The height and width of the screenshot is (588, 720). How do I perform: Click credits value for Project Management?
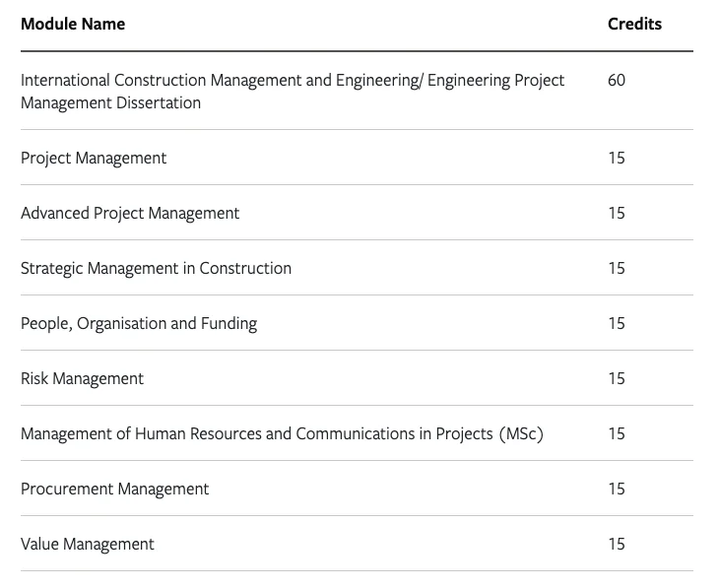coord(617,158)
